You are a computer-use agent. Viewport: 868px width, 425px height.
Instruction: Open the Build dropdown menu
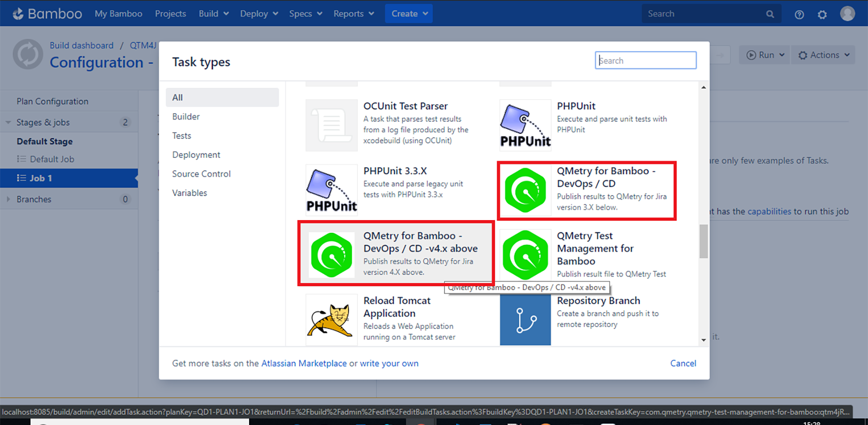tap(214, 14)
